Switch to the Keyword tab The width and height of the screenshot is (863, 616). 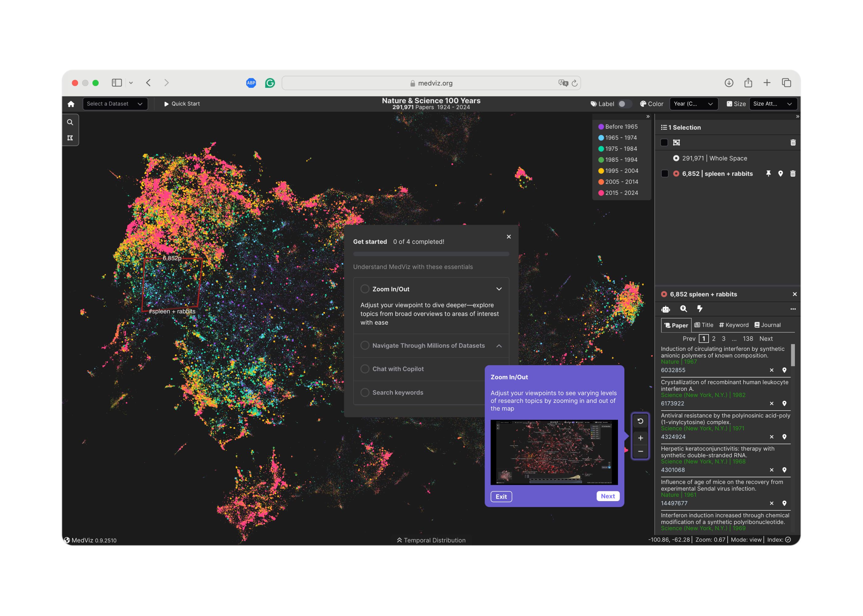coord(734,325)
